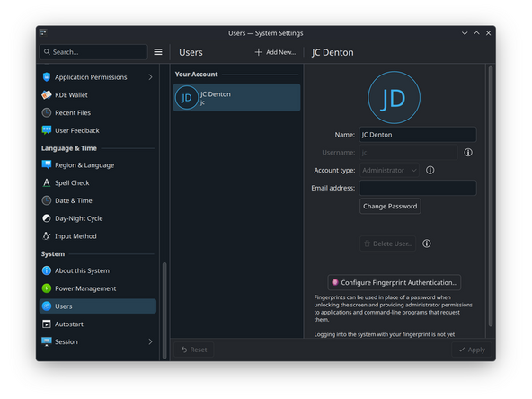Image resolution: width=532 pixels, height=399 pixels.
Task: Click into the Name text field
Action: pyautogui.click(x=418, y=135)
